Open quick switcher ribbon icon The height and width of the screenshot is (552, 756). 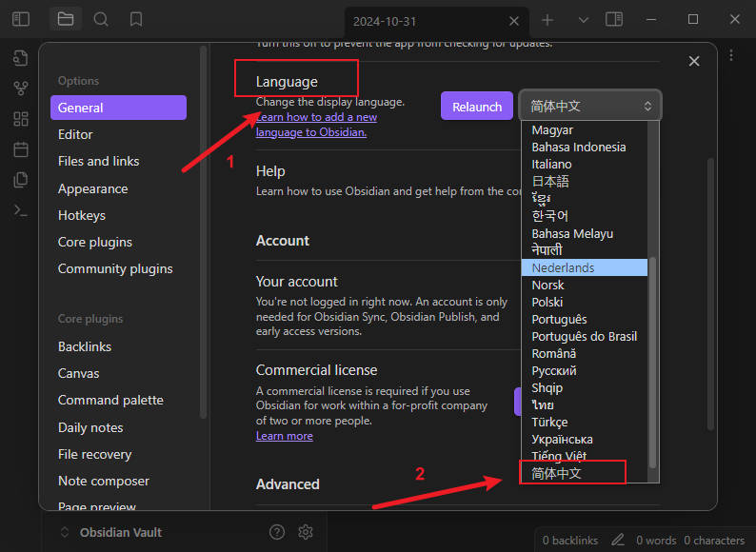click(x=21, y=58)
